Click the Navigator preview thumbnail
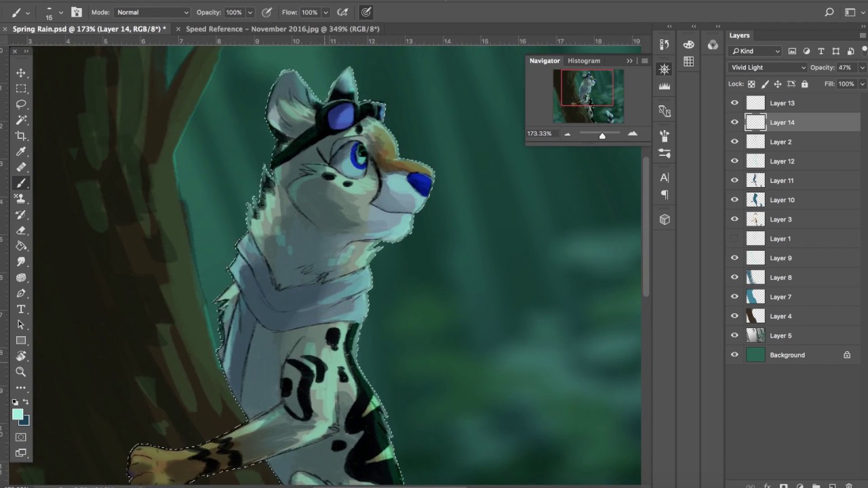The height and width of the screenshot is (488, 868). coord(588,96)
